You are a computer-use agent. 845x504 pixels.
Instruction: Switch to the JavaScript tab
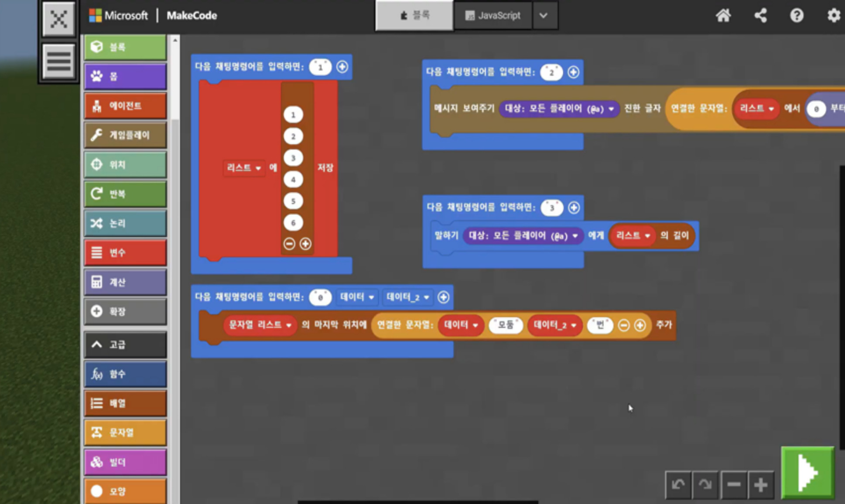coord(493,16)
